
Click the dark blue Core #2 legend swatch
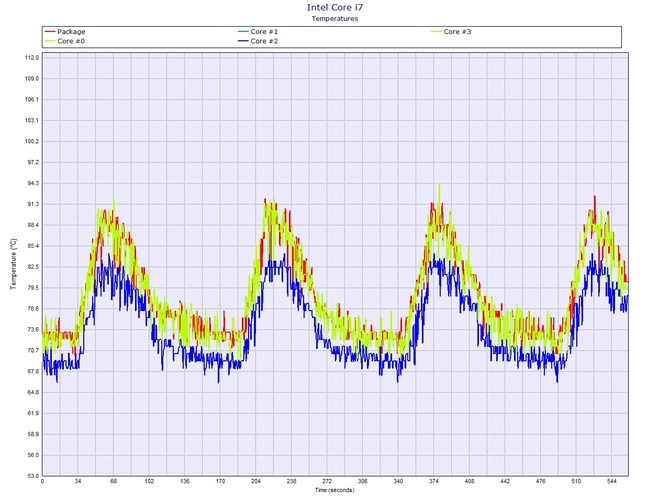pos(243,41)
